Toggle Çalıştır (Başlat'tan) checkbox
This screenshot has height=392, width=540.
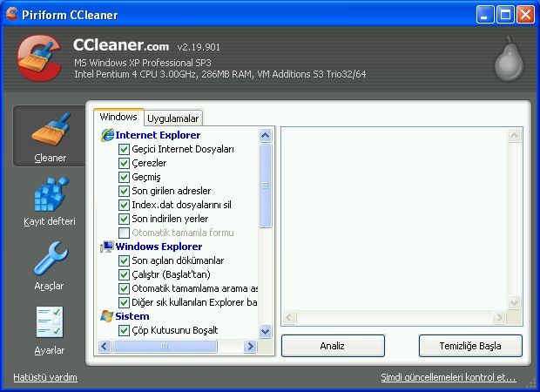[124, 274]
